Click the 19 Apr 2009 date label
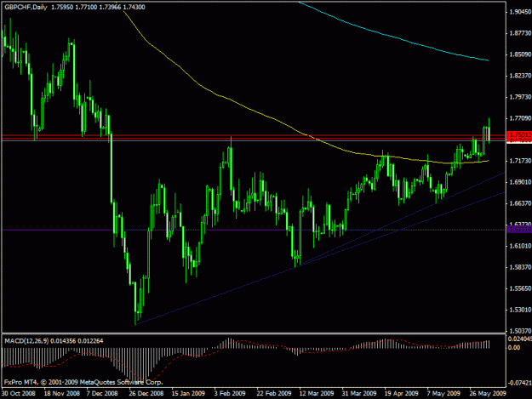The height and width of the screenshot is (399, 532). (x=402, y=393)
